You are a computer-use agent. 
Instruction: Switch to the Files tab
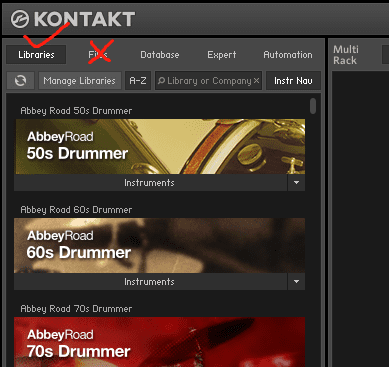[x=98, y=55]
